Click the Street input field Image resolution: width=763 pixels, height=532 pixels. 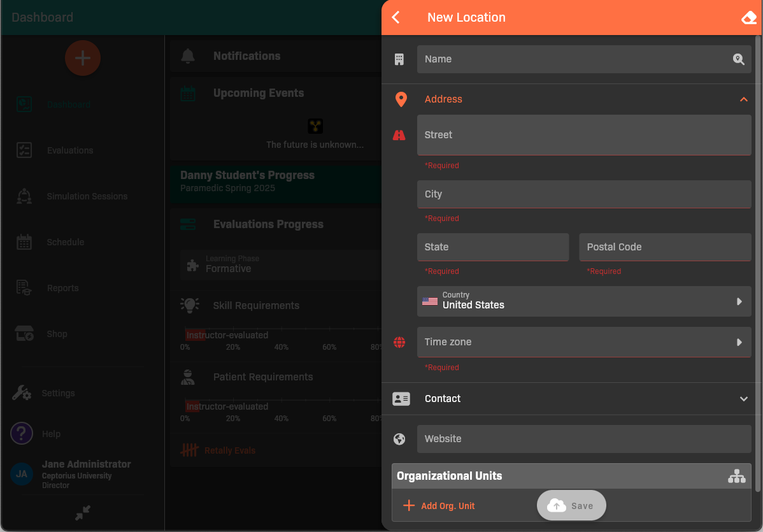pyautogui.click(x=583, y=135)
